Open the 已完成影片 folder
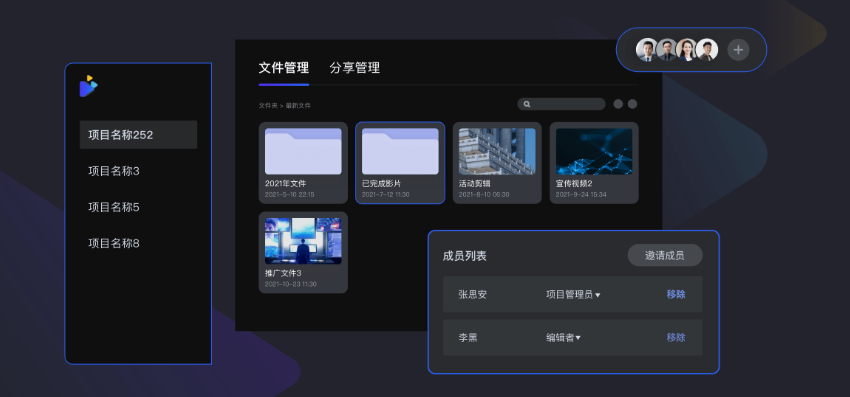 coord(400,163)
